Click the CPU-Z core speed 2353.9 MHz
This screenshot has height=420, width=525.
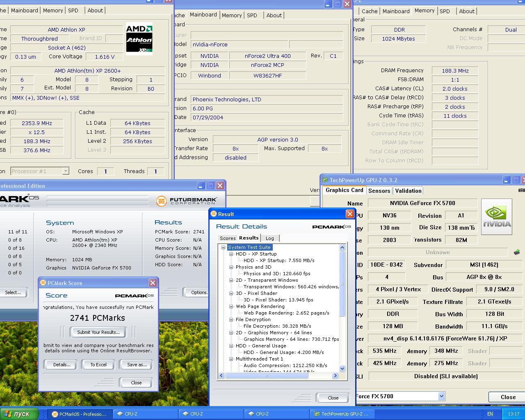tap(37, 123)
